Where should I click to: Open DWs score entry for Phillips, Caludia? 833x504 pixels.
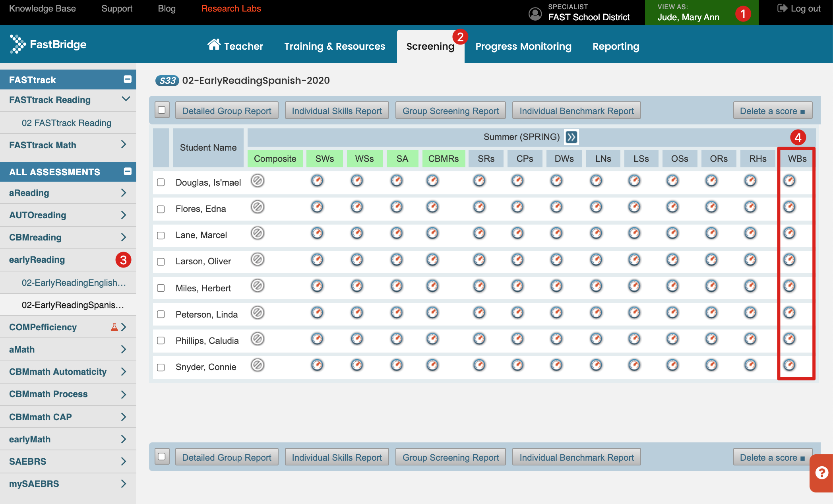pyautogui.click(x=556, y=339)
